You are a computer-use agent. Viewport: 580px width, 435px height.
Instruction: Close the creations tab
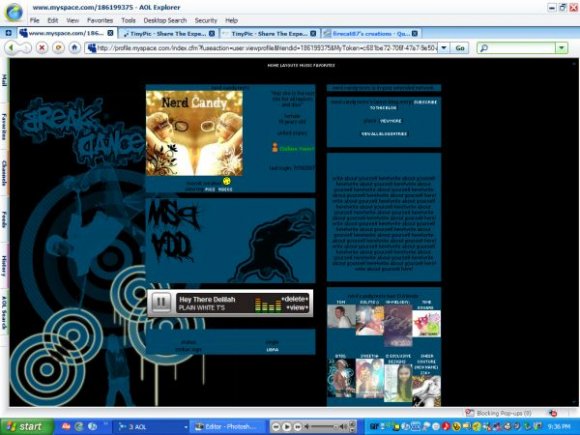[415, 33]
